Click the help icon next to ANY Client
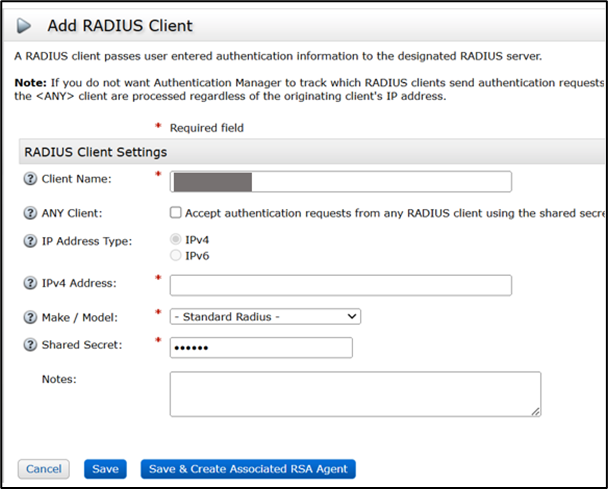 (29, 212)
